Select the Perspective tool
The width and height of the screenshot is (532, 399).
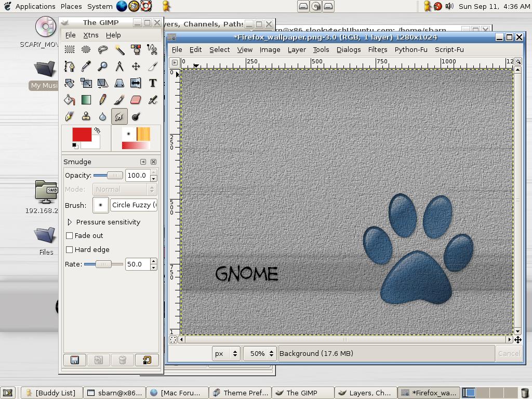[x=119, y=83]
